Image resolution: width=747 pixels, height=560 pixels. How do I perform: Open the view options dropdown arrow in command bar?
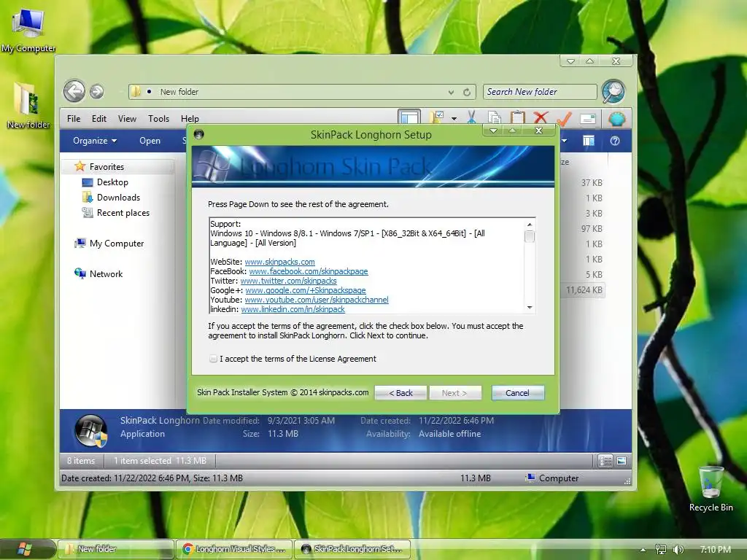[565, 141]
